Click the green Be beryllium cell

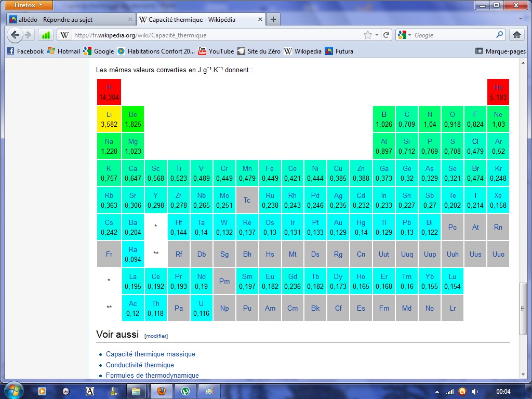pyautogui.click(x=133, y=119)
